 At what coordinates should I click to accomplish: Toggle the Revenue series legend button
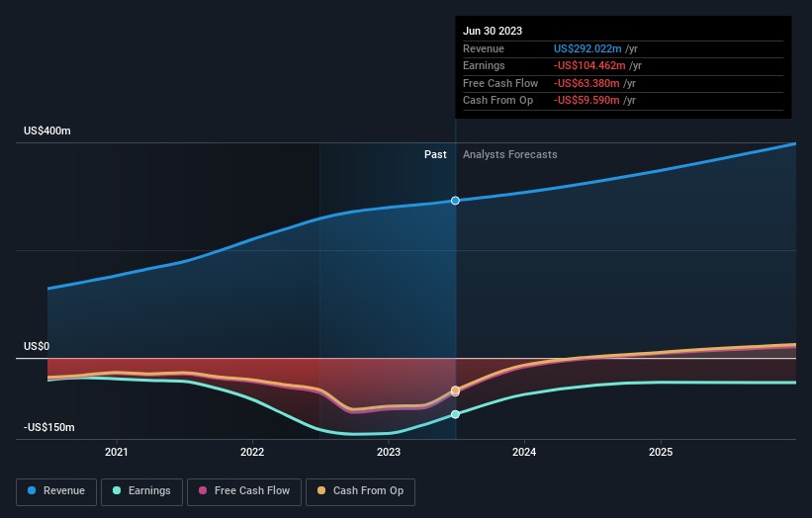pyautogui.click(x=56, y=491)
